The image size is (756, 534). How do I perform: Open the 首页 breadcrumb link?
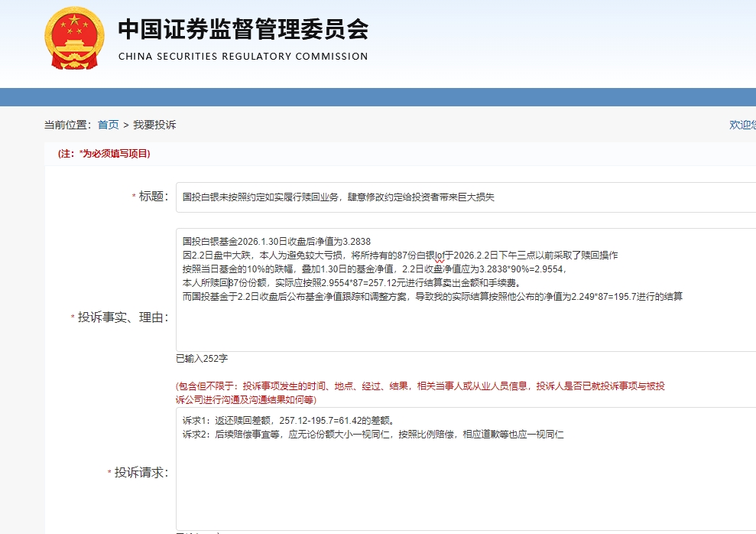[108, 125]
